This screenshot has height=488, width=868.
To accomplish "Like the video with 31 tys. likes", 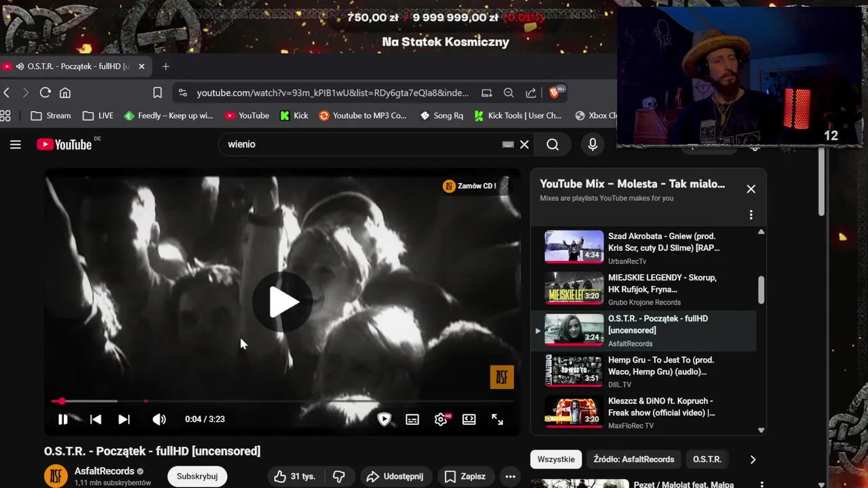I will click(x=295, y=476).
